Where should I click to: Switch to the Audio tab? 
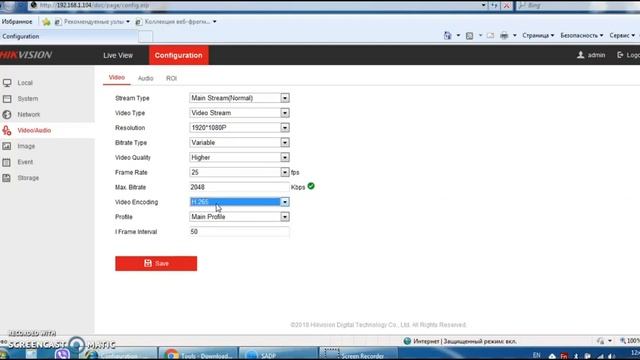[x=145, y=78]
